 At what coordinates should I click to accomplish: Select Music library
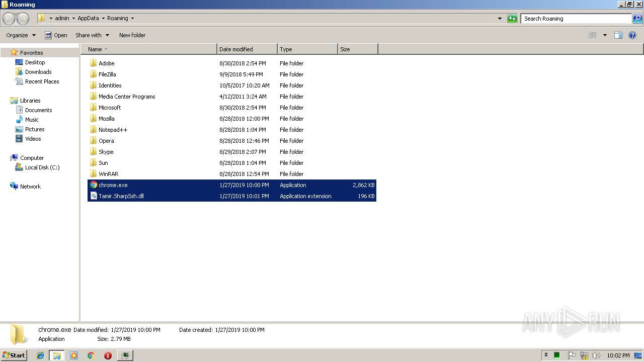[32, 120]
